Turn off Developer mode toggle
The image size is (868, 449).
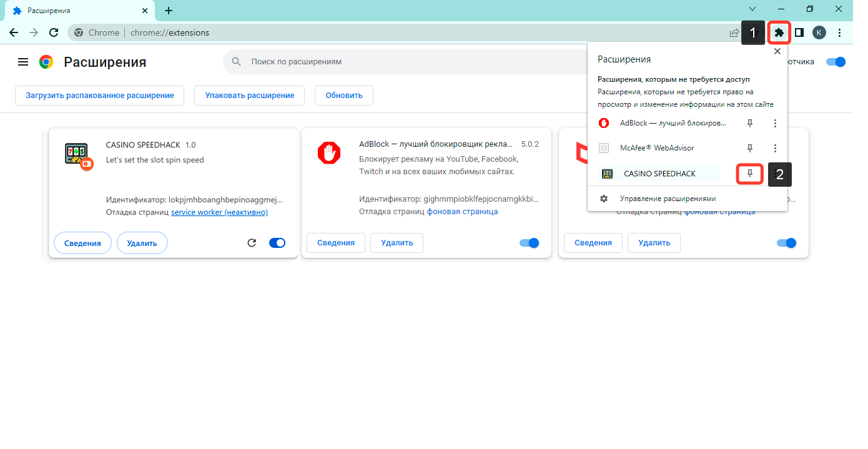pyautogui.click(x=836, y=62)
